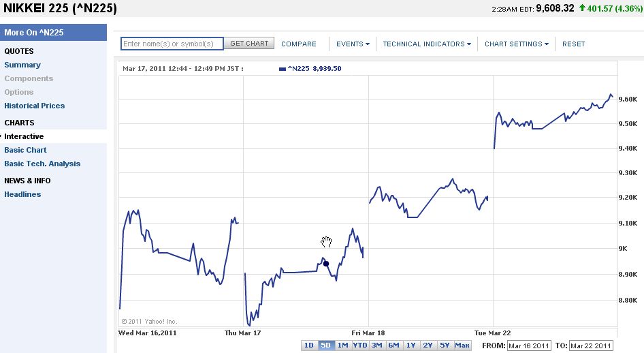Expand the EVENTS dropdown
Image resolution: width=644 pixels, height=353 pixels.
point(353,44)
